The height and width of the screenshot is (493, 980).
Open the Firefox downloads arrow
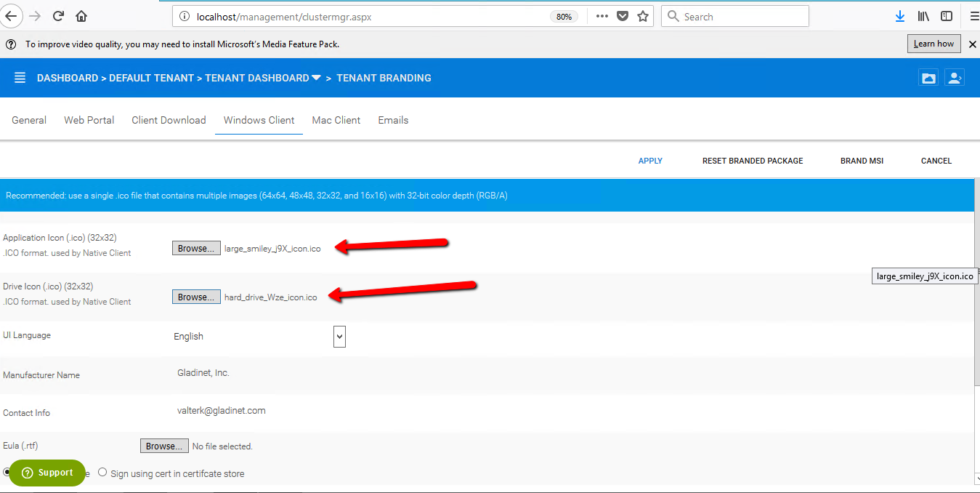[899, 16]
